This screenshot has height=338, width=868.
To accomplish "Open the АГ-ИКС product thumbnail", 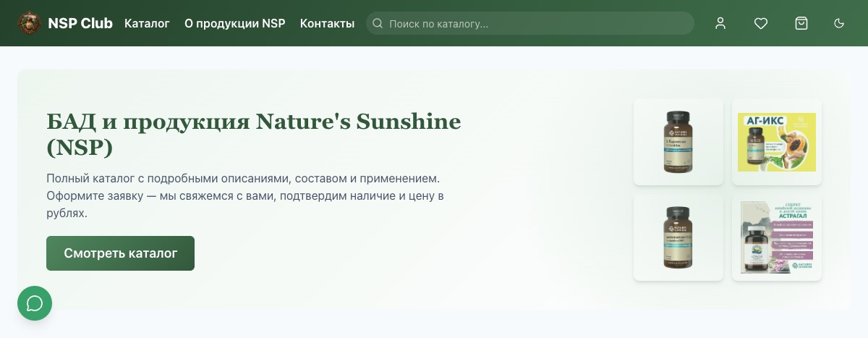I will (777, 142).
